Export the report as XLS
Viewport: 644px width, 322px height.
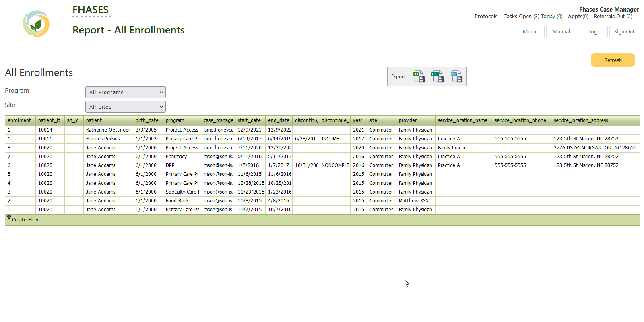(419, 76)
